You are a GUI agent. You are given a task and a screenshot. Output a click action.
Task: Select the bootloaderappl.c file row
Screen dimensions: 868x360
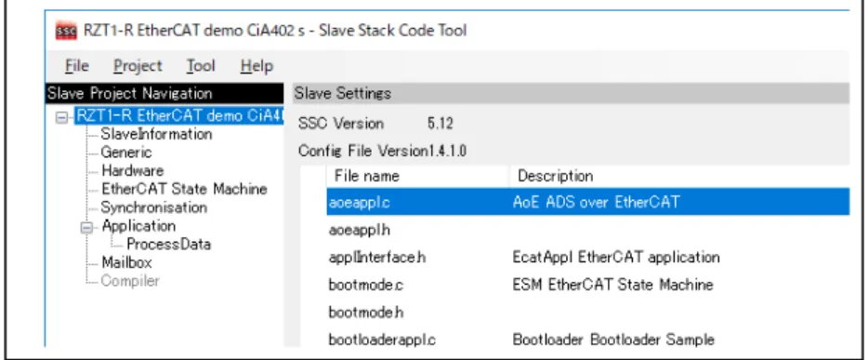click(588, 339)
